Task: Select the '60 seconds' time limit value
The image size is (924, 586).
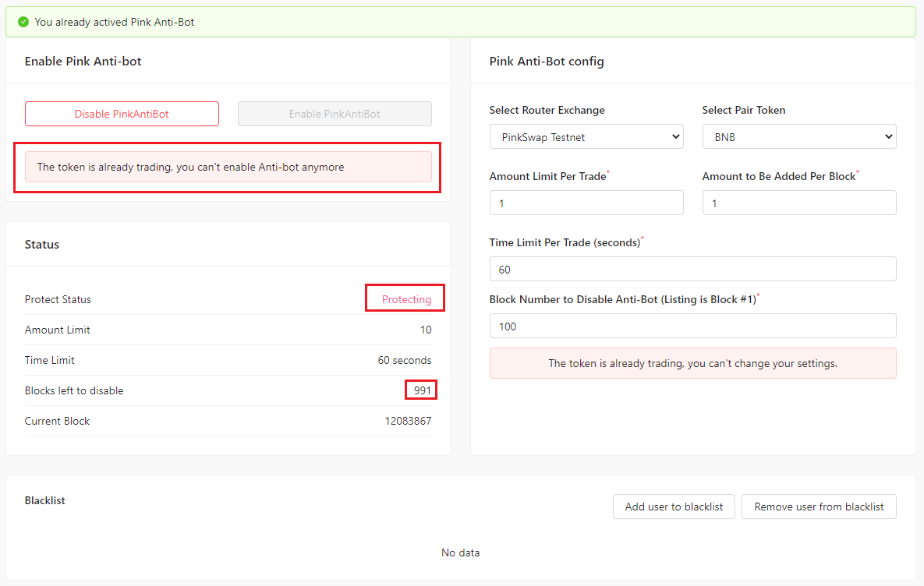Action: 404,360
